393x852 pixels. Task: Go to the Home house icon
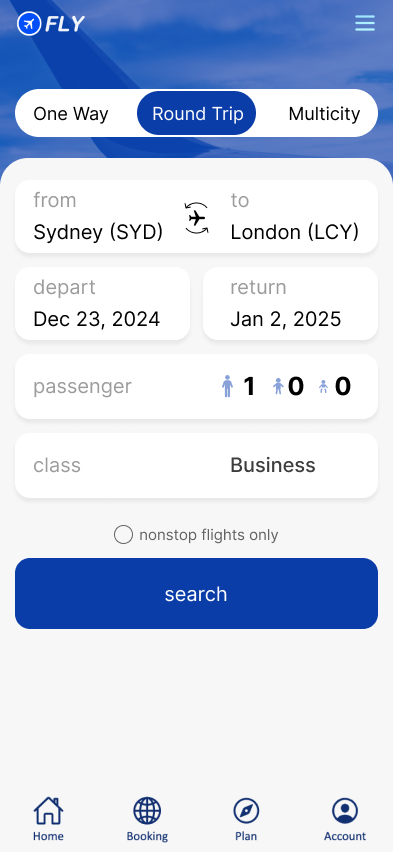pos(48,811)
